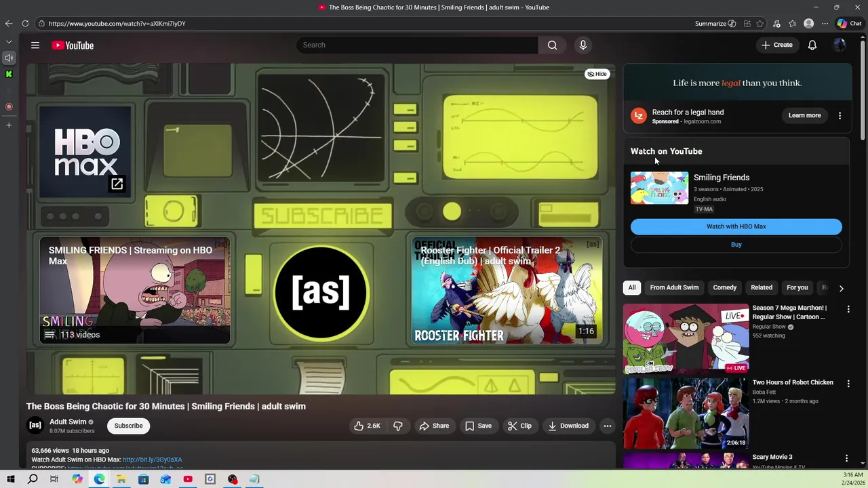This screenshot has height=488, width=868.
Task: Select the All filter chip
Action: (631, 287)
